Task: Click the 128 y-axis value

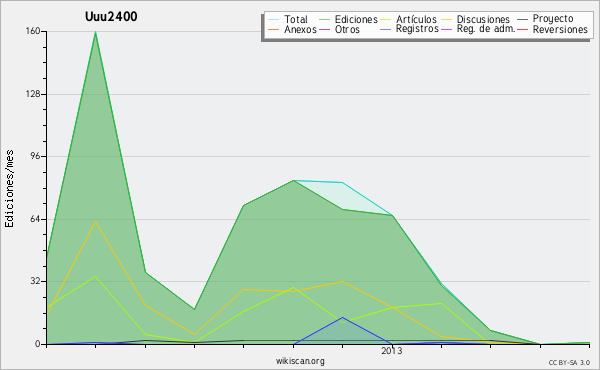Action: click(x=33, y=94)
